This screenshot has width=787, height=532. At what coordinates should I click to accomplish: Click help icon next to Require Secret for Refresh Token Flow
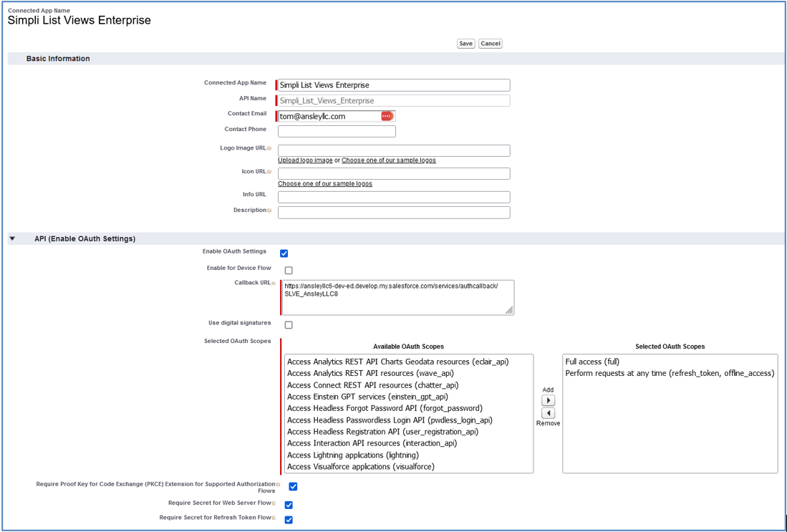(274, 518)
